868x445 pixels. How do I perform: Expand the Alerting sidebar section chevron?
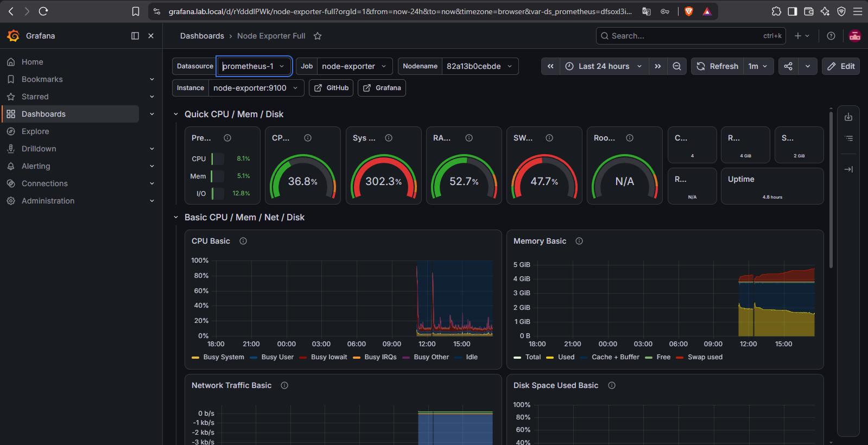[x=152, y=166]
